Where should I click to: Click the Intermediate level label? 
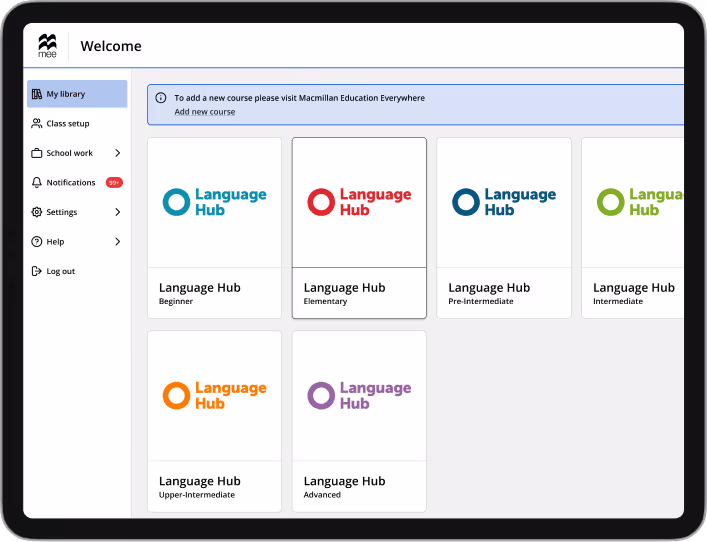618,301
